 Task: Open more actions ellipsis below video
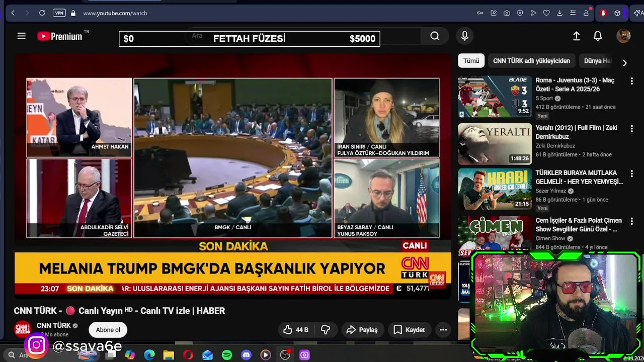click(443, 330)
